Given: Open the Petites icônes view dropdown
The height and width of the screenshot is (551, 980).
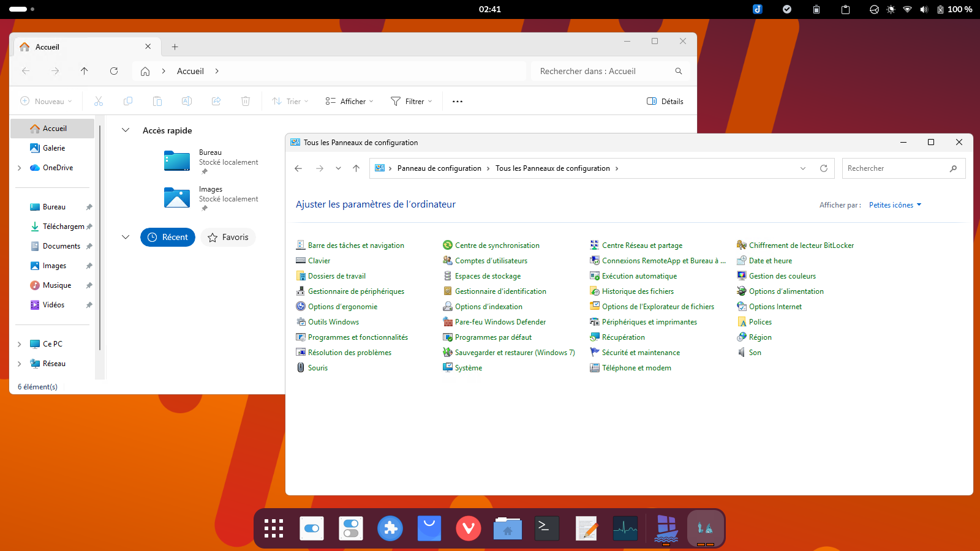Looking at the screenshot, I should [x=895, y=205].
